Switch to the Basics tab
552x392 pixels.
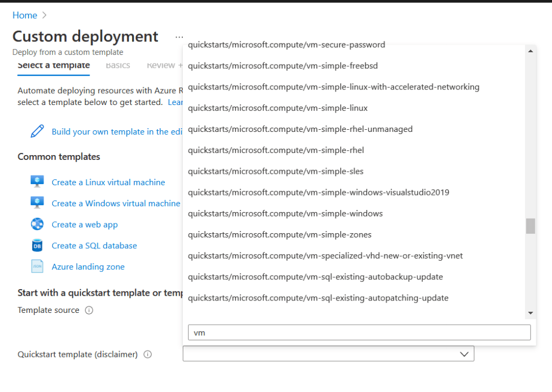[118, 65]
